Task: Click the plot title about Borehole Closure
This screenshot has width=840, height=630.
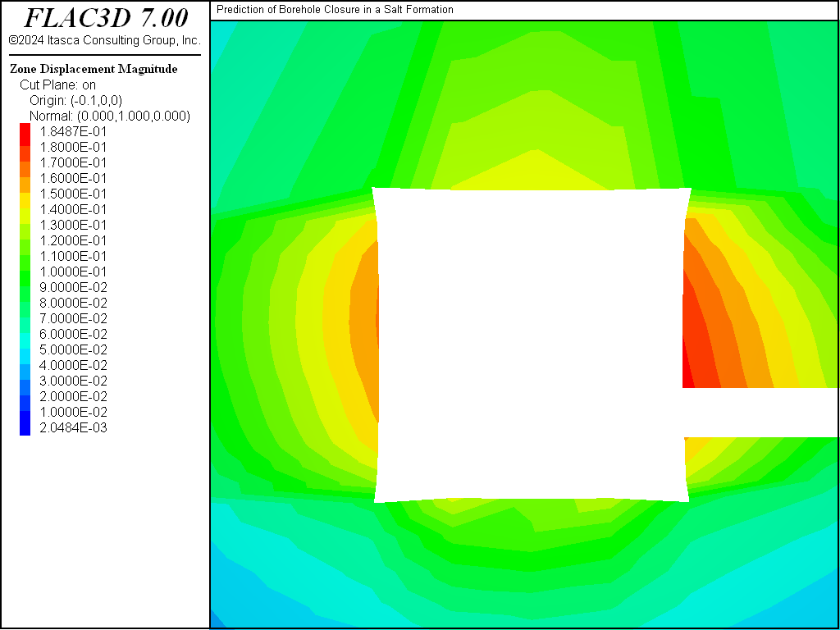Action: [335, 10]
